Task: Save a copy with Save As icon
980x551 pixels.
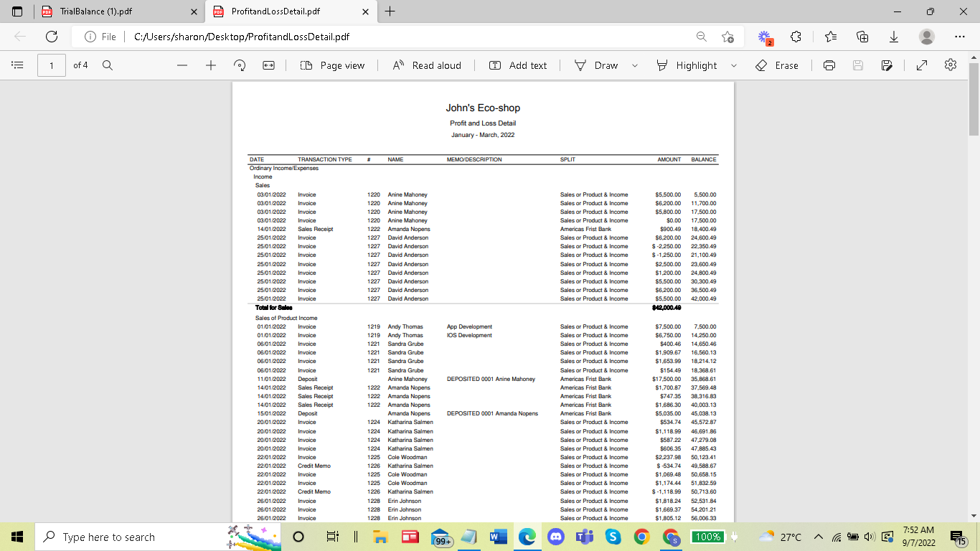Action: pyautogui.click(x=887, y=65)
